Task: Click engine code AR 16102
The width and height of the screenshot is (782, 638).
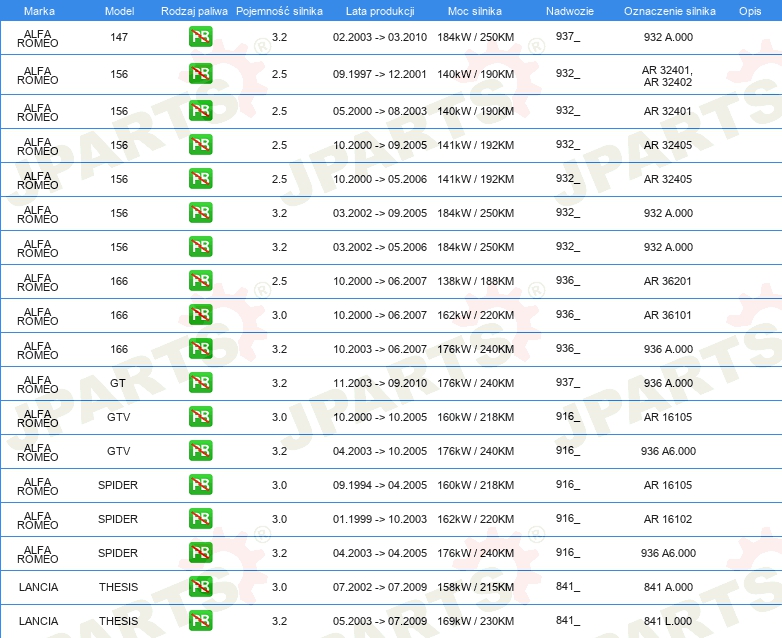Action: 667,519
